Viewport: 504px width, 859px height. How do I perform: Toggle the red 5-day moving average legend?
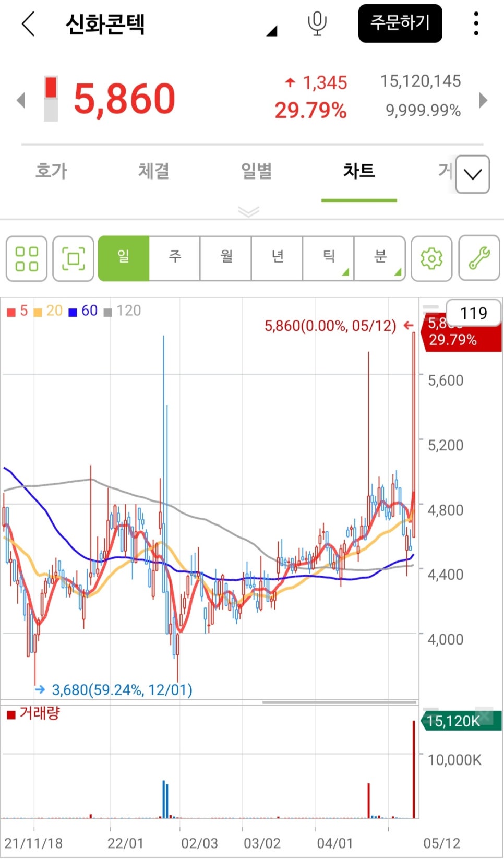point(17,311)
